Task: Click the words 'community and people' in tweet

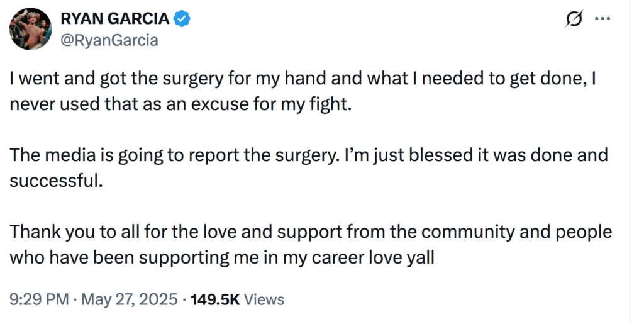Action: tap(517, 232)
